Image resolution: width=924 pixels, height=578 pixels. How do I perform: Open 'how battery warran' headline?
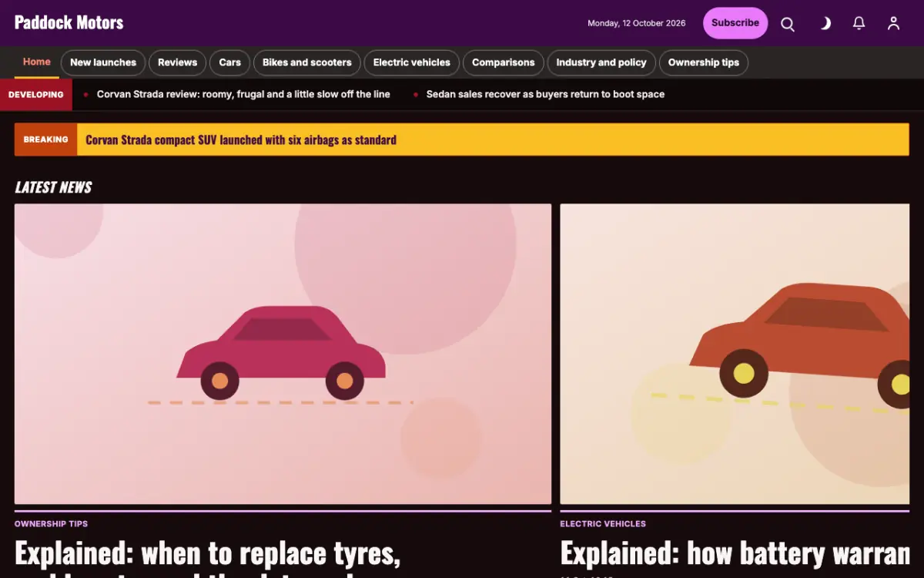[x=735, y=554]
